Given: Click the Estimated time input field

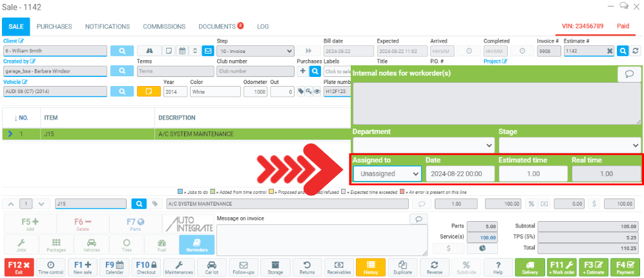Looking at the screenshot, I should [533, 174].
